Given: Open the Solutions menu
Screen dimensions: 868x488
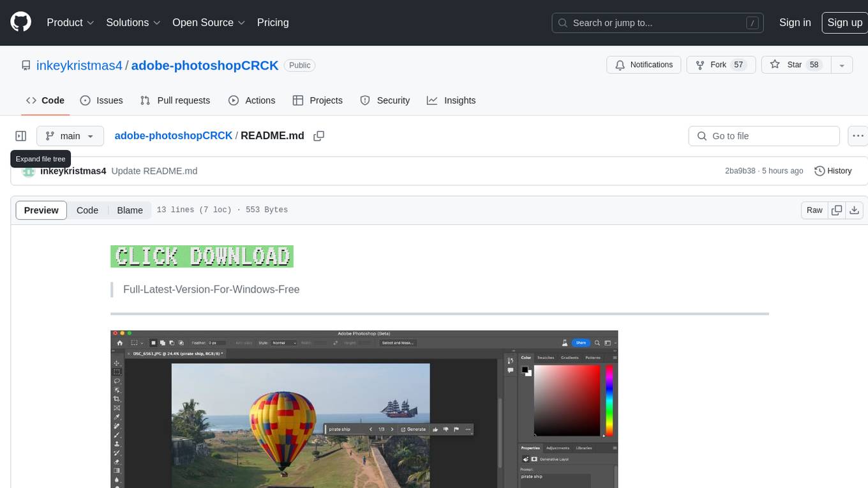Looking at the screenshot, I should [133, 22].
